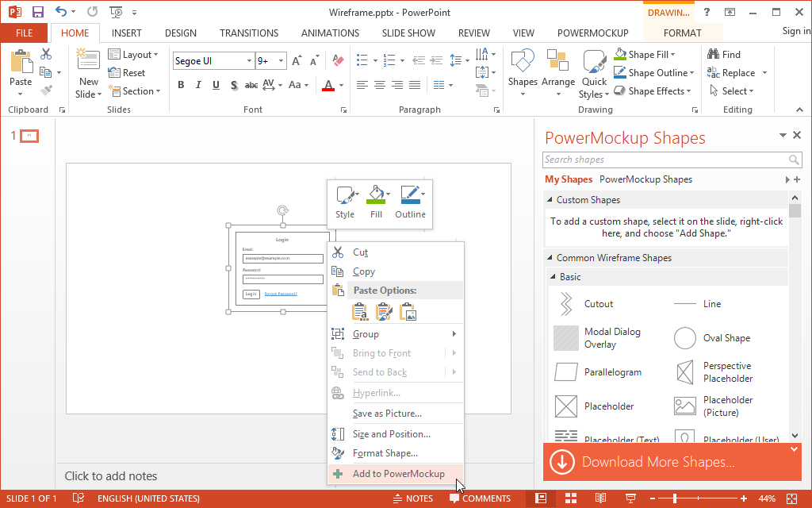The height and width of the screenshot is (508, 812).
Task: Click the Slide Sorter view icon
Action: [x=569, y=498]
